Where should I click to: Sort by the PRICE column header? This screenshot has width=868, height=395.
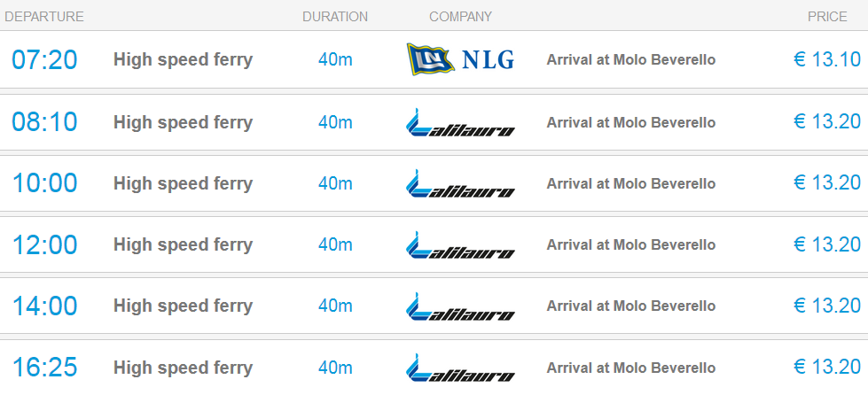pyautogui.click(x=827, y=17)
